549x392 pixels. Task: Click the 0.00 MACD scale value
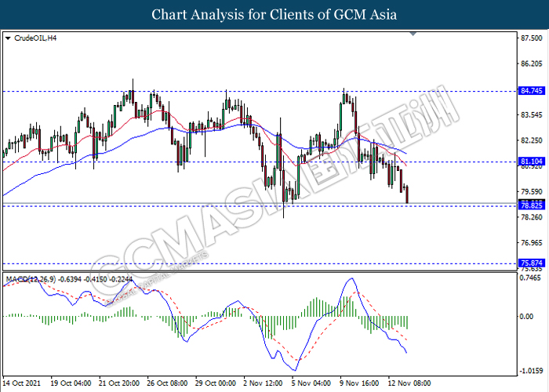[527, 317]
